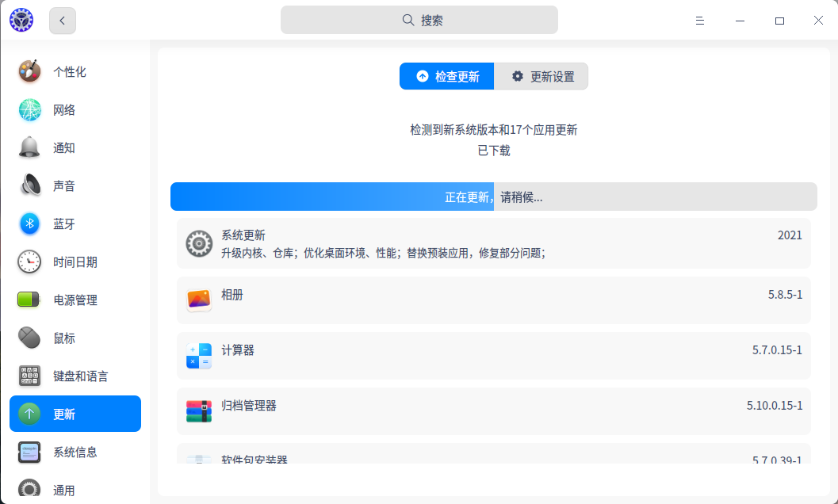Switch to 检查更新 tab
838x504 pixels.
(x=447, y=76)
